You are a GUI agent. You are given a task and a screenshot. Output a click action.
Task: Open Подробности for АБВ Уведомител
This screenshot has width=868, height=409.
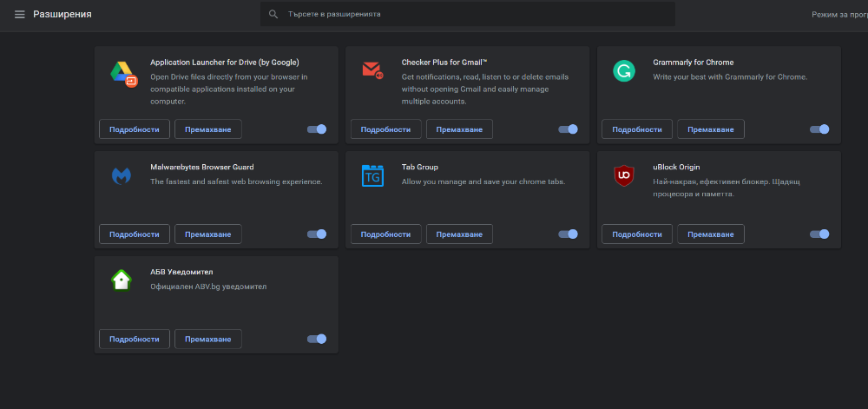click(135, 340)
